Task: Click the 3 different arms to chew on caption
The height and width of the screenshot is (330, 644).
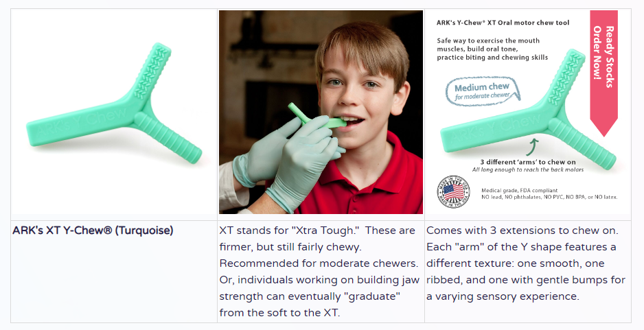Action: (x=528, y=162)
